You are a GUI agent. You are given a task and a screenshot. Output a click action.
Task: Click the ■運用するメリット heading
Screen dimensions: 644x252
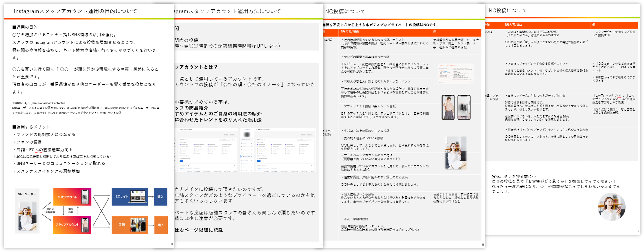31,127
